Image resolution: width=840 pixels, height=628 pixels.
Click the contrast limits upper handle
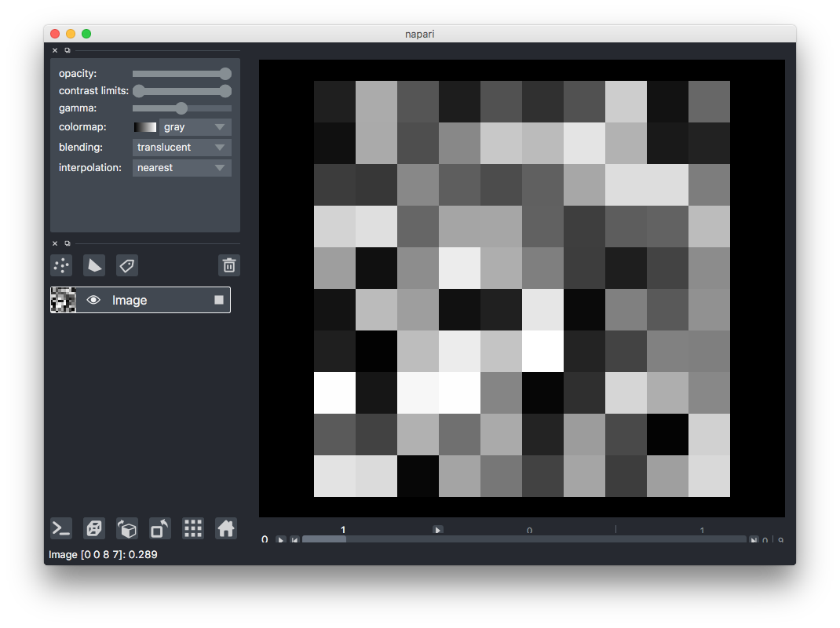tap(225, 91)
